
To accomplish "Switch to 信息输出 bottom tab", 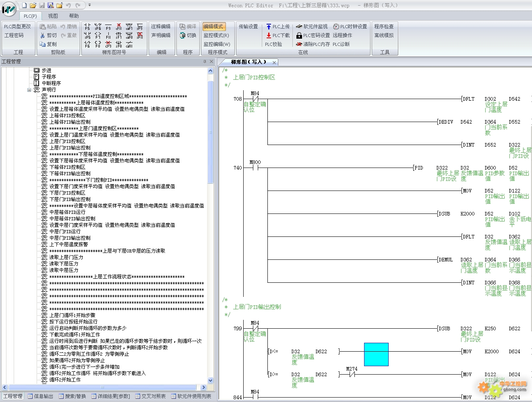I will [x=40, y=396].
